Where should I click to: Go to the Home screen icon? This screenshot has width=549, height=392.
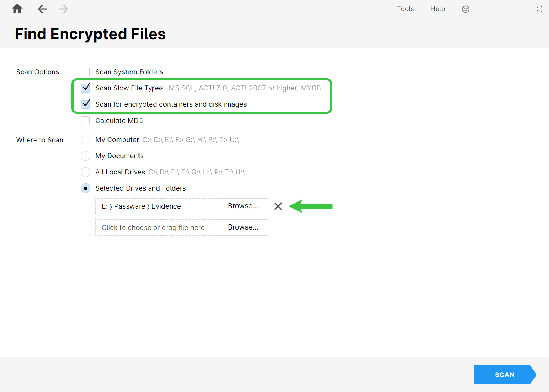pyautogui.click(x=17, y=9)
